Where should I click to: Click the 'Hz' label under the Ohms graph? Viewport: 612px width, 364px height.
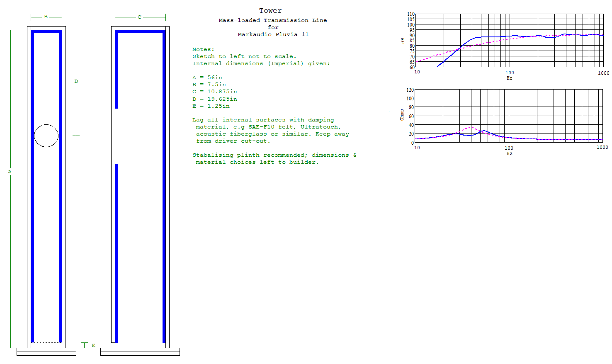tap(509, 153)
